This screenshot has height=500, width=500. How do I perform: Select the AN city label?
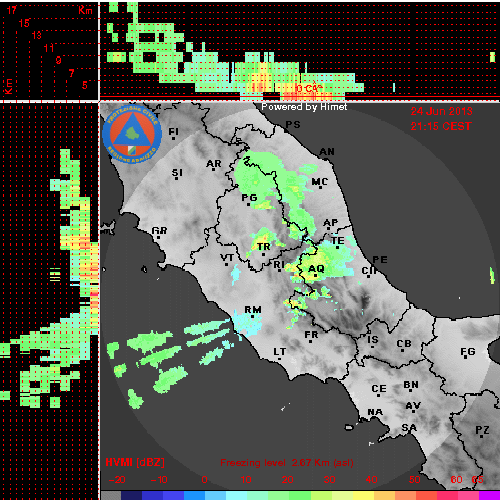327,152
